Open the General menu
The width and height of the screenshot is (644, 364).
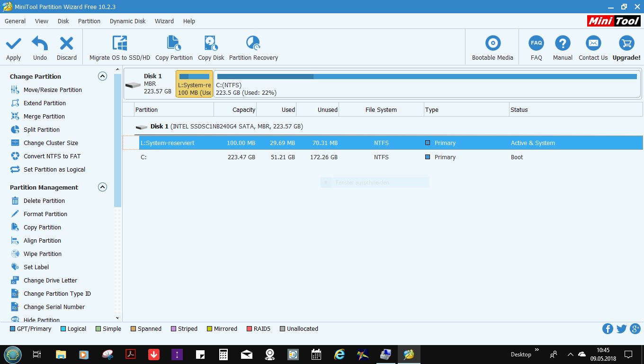(x=15, y=21)
